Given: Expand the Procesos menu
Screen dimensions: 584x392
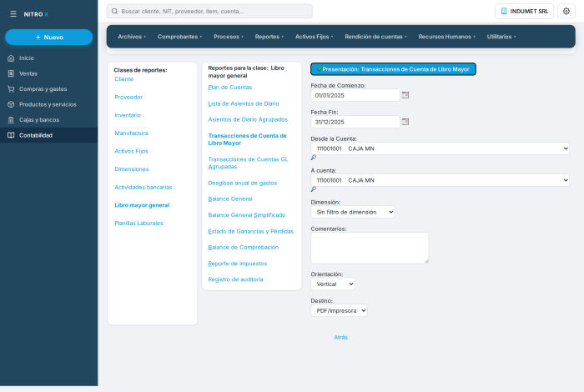Looking at the screenshot, I should (229, 37).
